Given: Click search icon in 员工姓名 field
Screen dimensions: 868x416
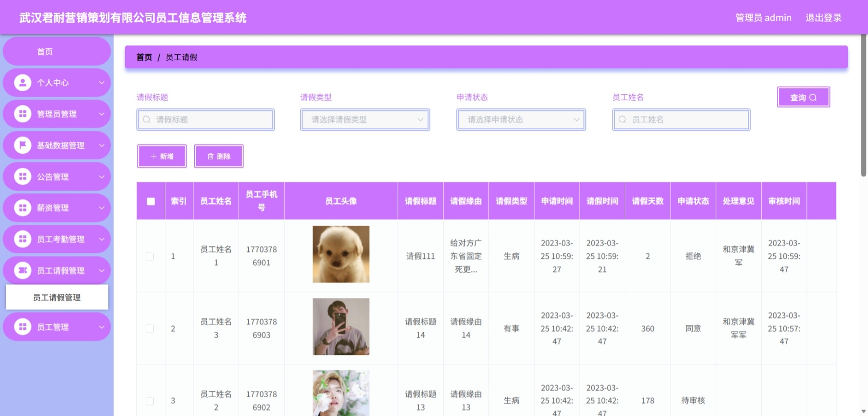Looking at the screenshot, I should 622,119.
